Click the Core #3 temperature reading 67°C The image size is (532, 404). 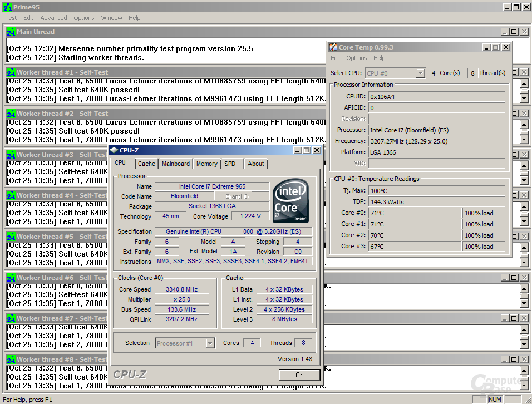point(415,247)
